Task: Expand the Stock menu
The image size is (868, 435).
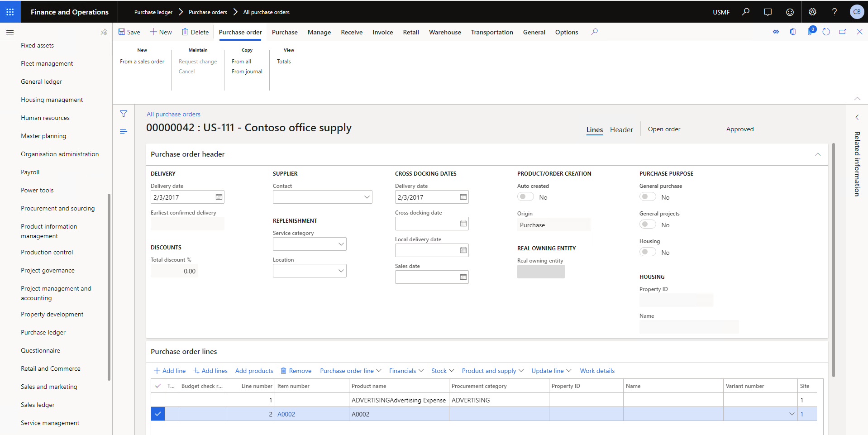Action: (443, 371)
